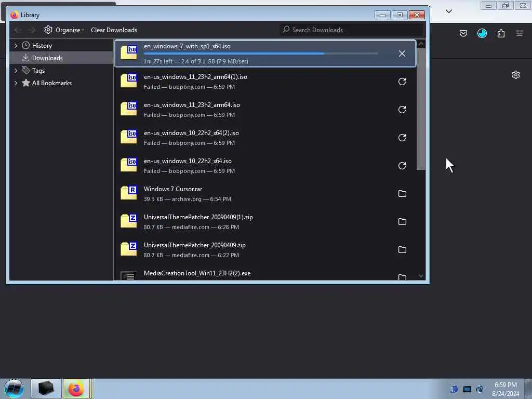This screenshot has height=399, width=532.
Task: Retry en-us_windows_10_22h2_x64(2).iso download
Action: [x=402, y=138]
